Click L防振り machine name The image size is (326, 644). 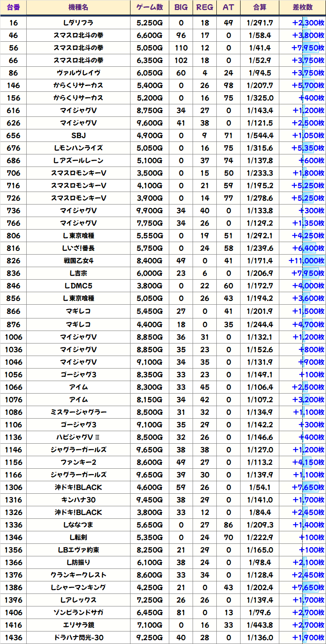click(x=78, y=563)
